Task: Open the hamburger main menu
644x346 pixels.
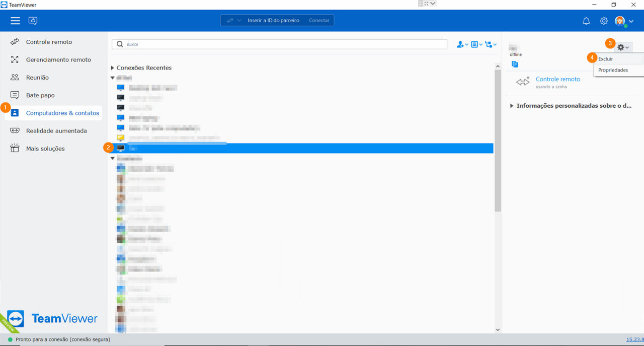Action: [x=16, y=21]
